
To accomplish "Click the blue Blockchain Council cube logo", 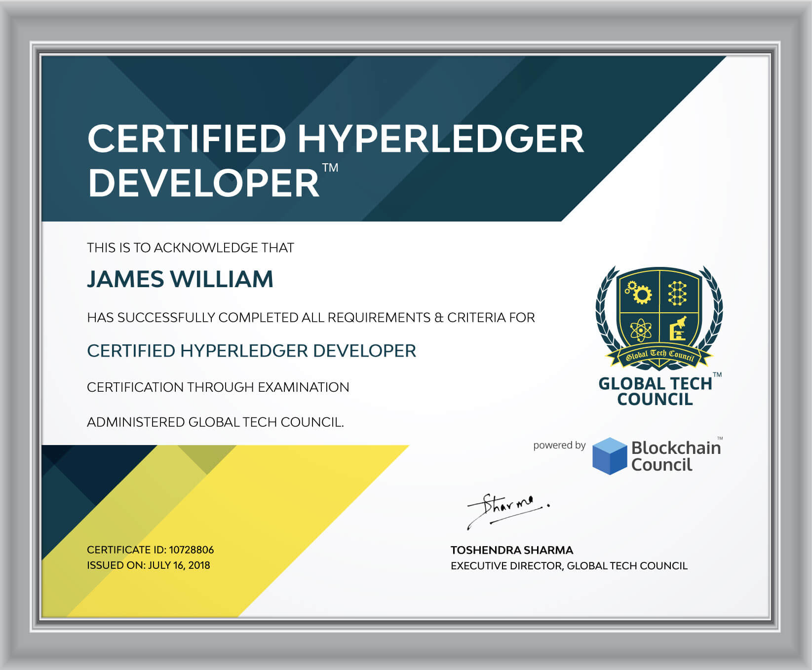I will (610, 456).
